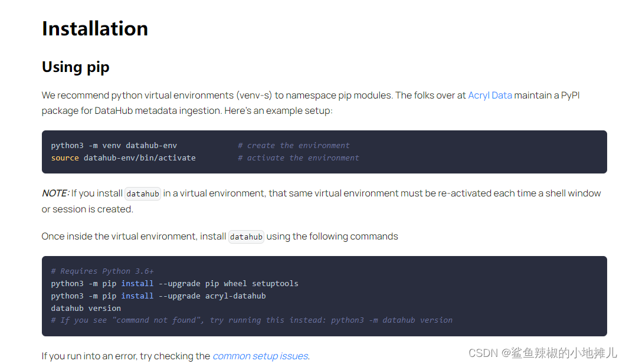Image resolution: width=626 pixels, height=364 pixels.
Task: Click the acryl-datahub install command line
Action: pyautogui.click(x=158, y=296)
